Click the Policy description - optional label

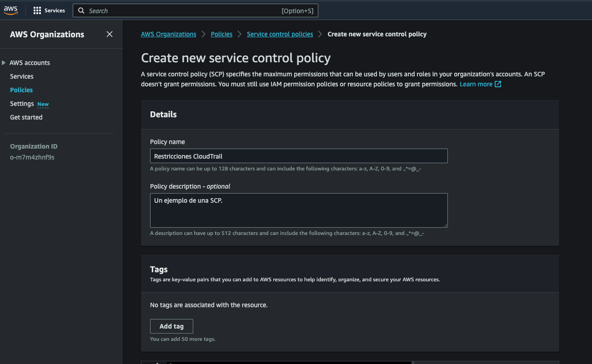190,186
